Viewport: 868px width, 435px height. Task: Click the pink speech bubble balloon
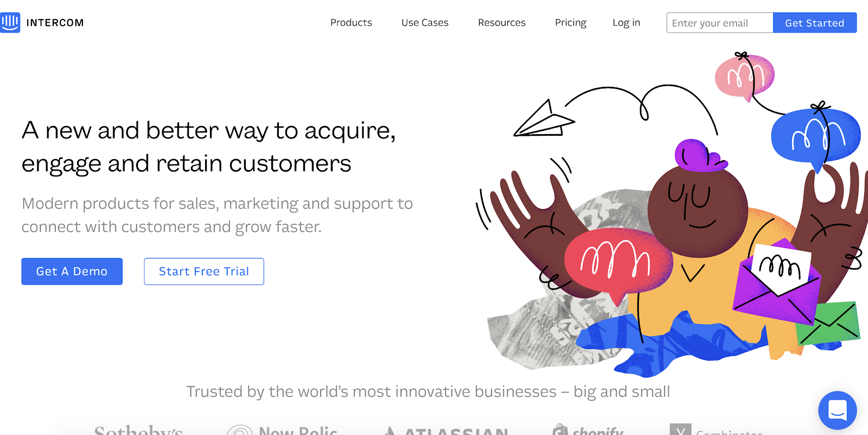coord(744,77)
